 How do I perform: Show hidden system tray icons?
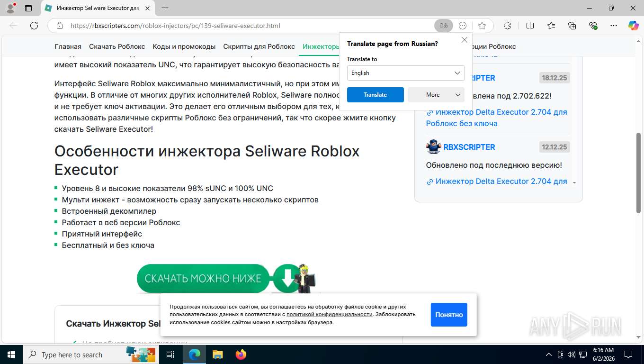[549, 355]
